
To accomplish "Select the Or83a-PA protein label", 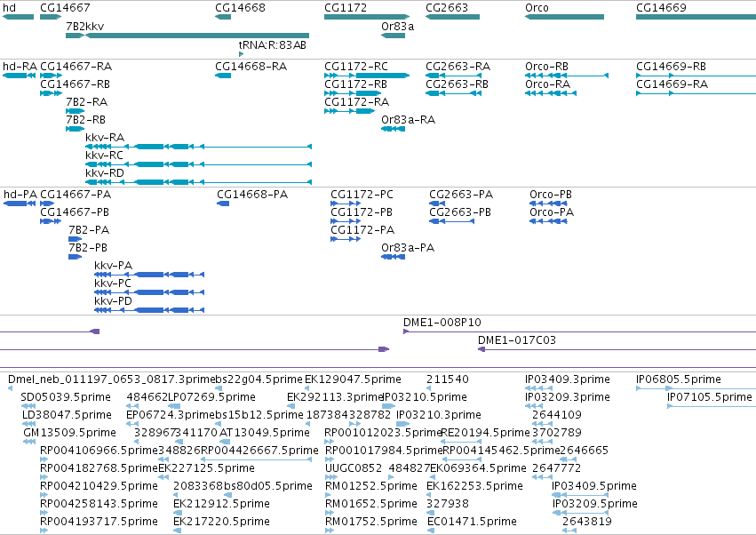I will pyautogui.click(x=408, y=248).
